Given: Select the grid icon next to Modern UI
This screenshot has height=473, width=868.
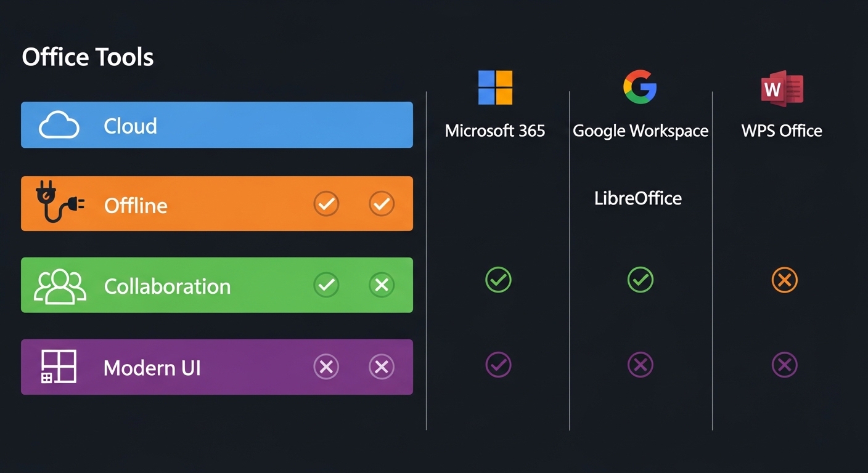Looking at the screenshot, I should (x=58, y=366).
